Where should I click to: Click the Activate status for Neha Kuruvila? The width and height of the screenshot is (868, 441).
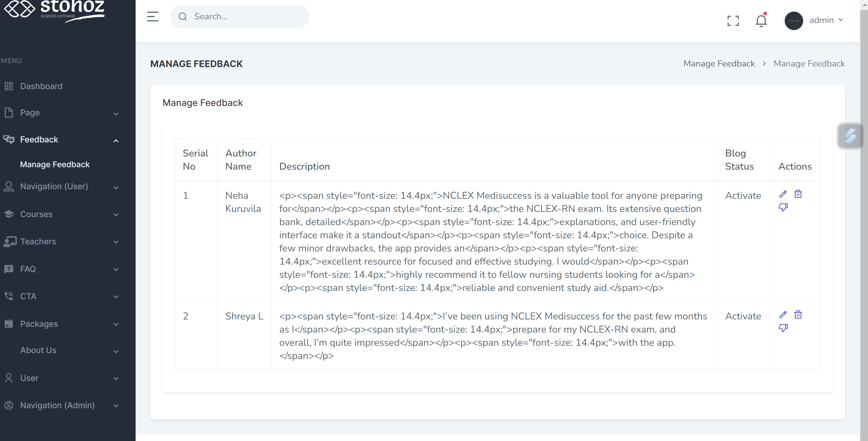pos(743,196)
